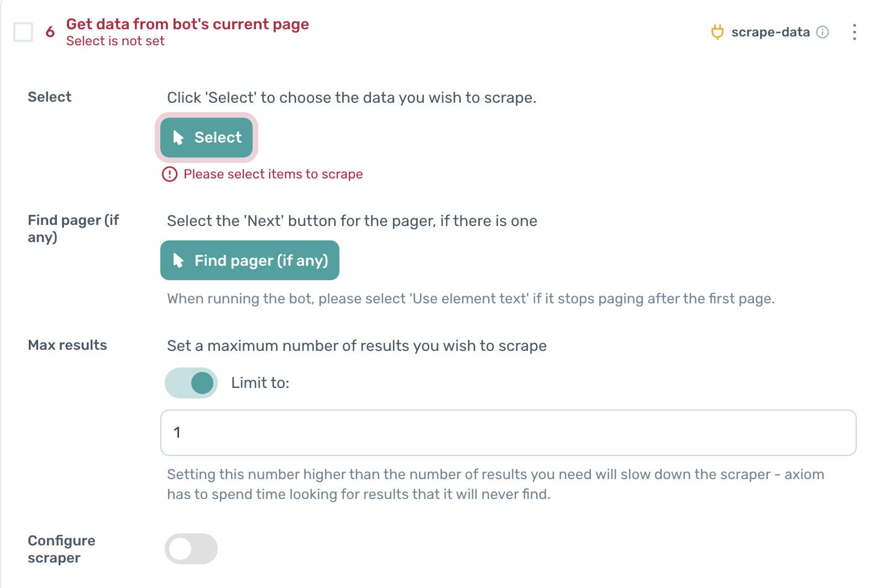The image size is (880, 588).
Task: Click the 'Configure scraper' row label
Action: (61, 549)
